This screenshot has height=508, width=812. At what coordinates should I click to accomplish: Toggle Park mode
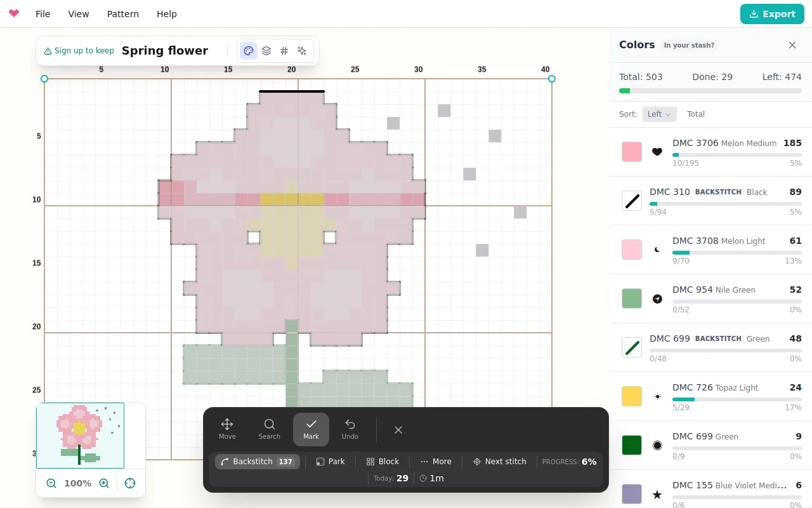(x=331, y=462)
